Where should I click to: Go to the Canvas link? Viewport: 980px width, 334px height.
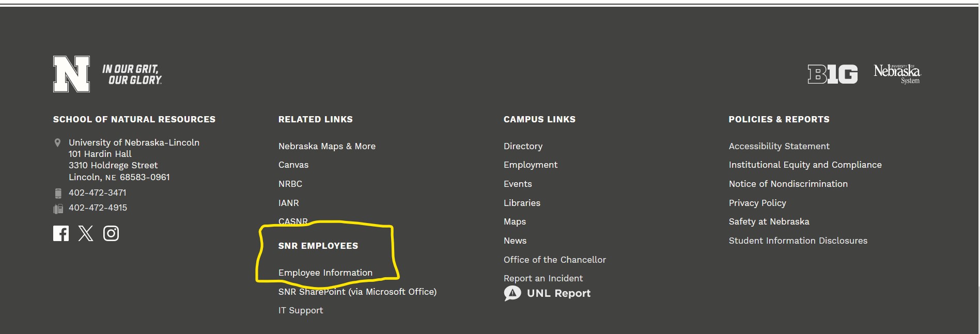click(x=293, y=165)
